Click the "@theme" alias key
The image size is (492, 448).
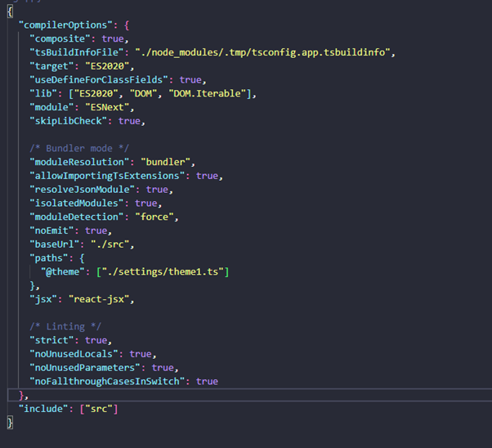coord(63,272)
